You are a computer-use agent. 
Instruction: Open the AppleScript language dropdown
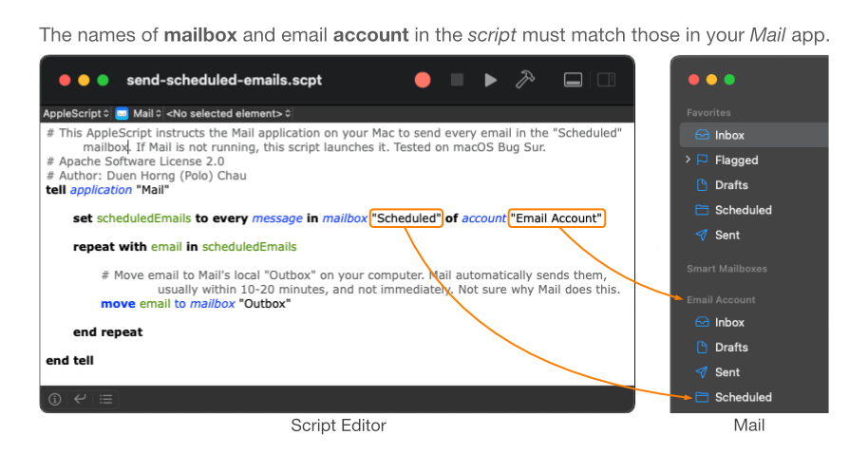click(76, 114)
